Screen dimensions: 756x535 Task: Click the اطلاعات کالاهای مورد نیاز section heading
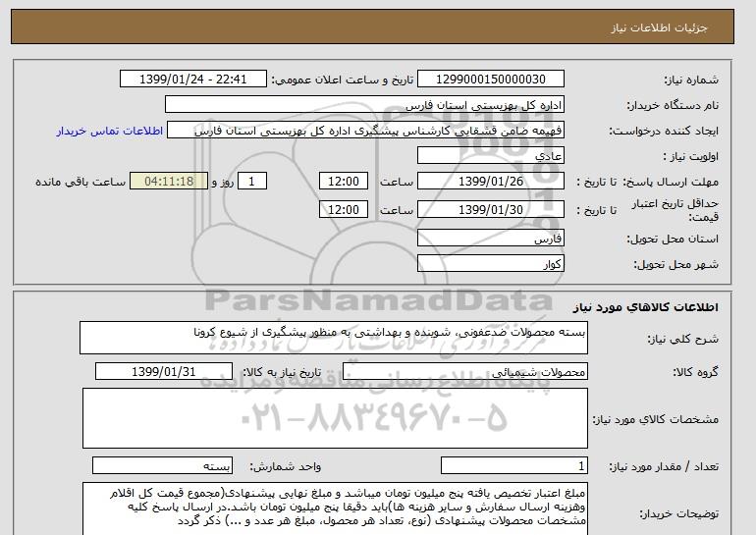645,307
